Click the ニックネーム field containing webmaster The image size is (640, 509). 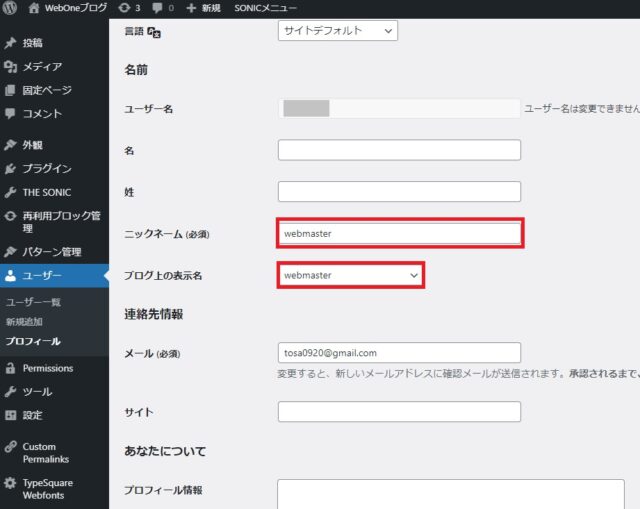tap(400, 233)
